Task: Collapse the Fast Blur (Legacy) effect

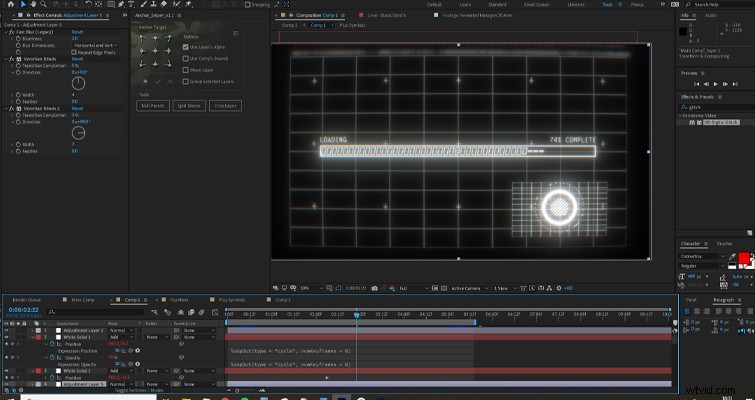Action: (x=6, y=32)
